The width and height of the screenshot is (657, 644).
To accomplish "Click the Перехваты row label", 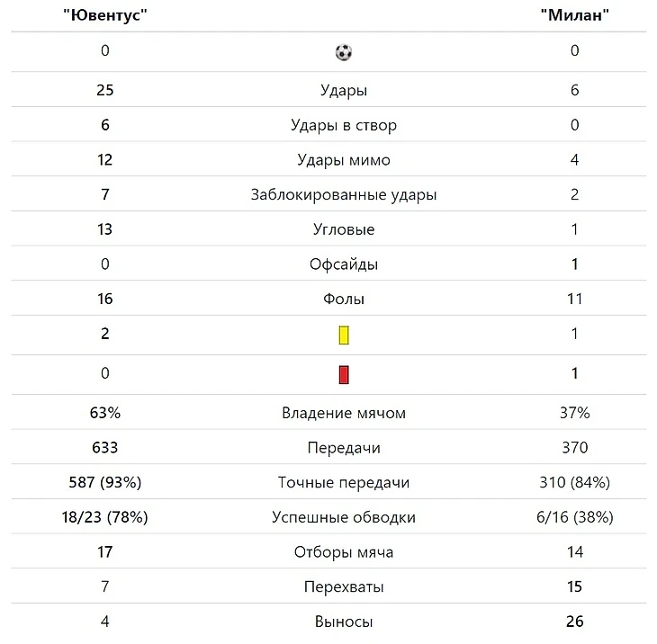I will click(343, 587).
